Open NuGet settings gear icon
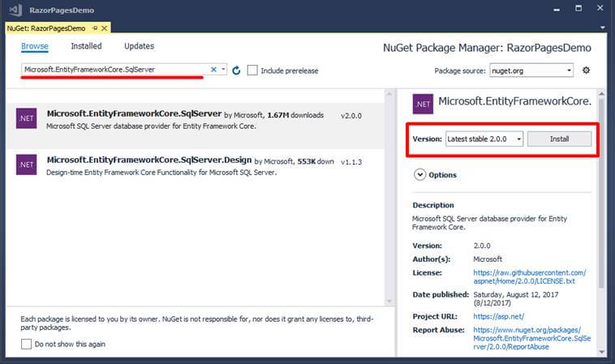The width and height of the screenshot is (615, 364). (x=586, y=71)
